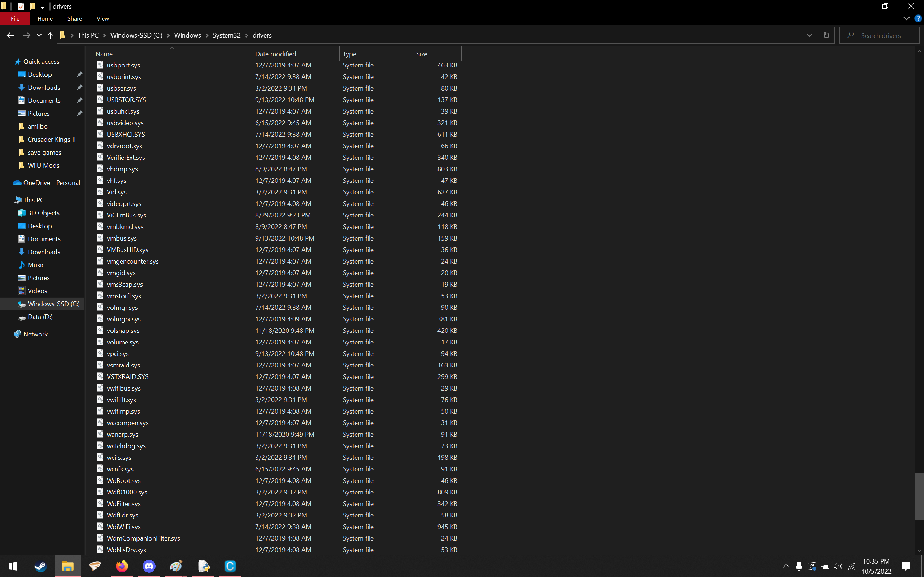
Task: Expand the ribbon with the chevron
Action: (x=906, y=18)
